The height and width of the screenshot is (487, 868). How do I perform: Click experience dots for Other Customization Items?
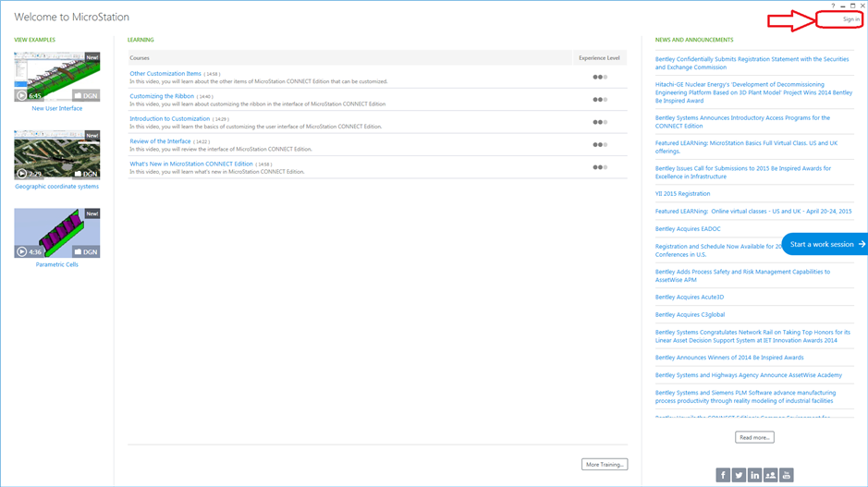click(600, 77)
